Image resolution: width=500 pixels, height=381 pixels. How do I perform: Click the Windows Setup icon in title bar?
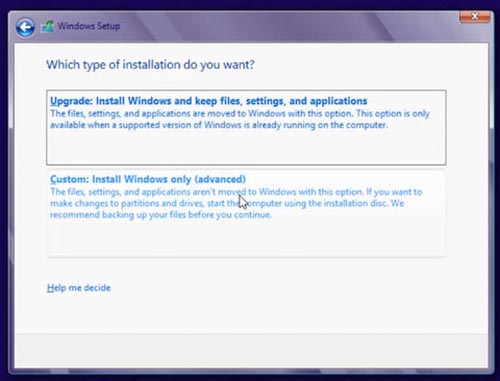[x=48, y=27]
